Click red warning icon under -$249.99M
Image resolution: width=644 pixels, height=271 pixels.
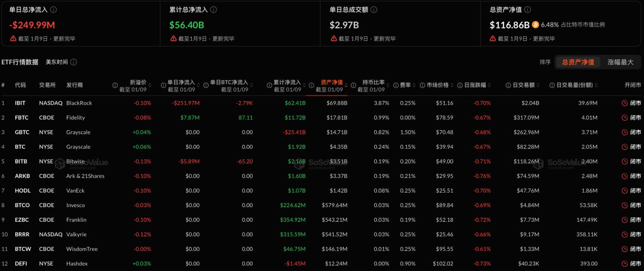point(13,39)
